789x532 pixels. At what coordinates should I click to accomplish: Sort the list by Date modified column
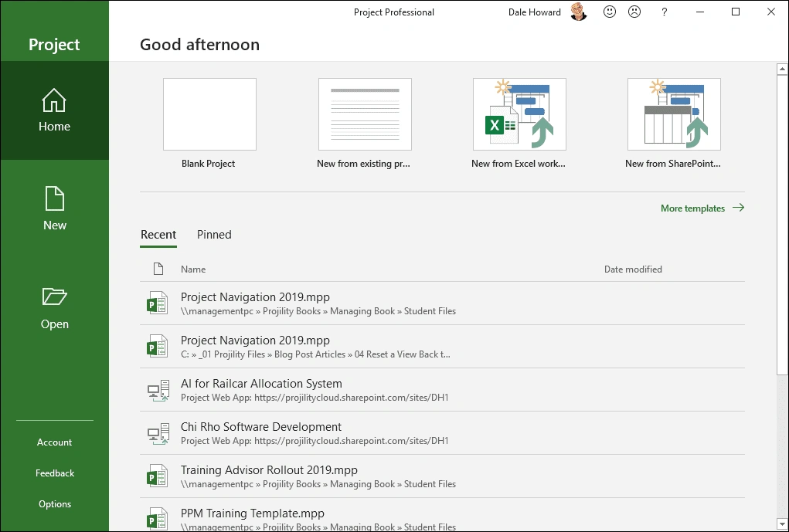(633, 269)
